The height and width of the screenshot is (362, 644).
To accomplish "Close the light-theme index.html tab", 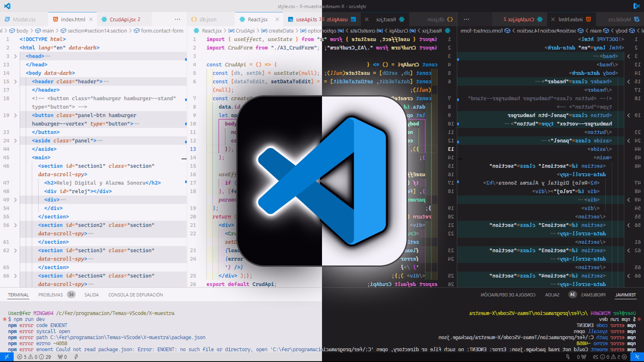I will 91,19.
